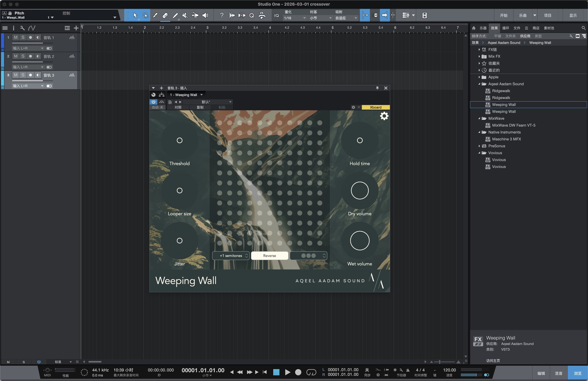
Task: Expand the PreSonus vendor folder
Action: point(479,146)
